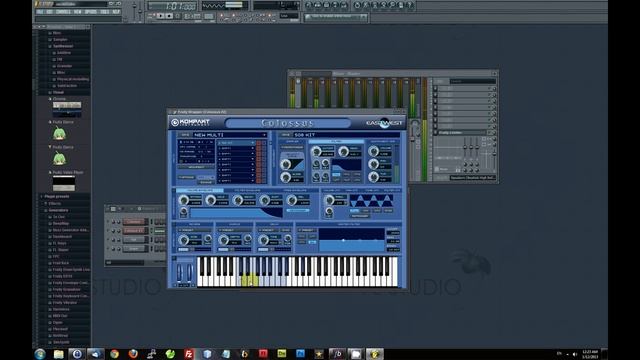Open the TOOLS menu

click(104, 12)
